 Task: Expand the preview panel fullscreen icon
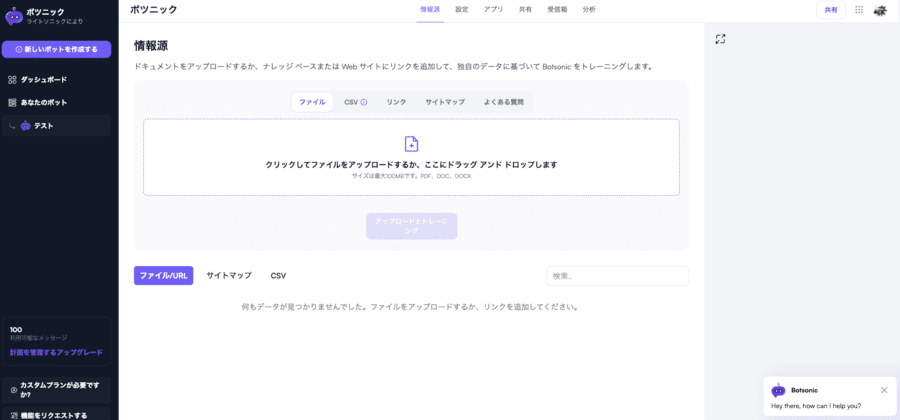[720, 39]
